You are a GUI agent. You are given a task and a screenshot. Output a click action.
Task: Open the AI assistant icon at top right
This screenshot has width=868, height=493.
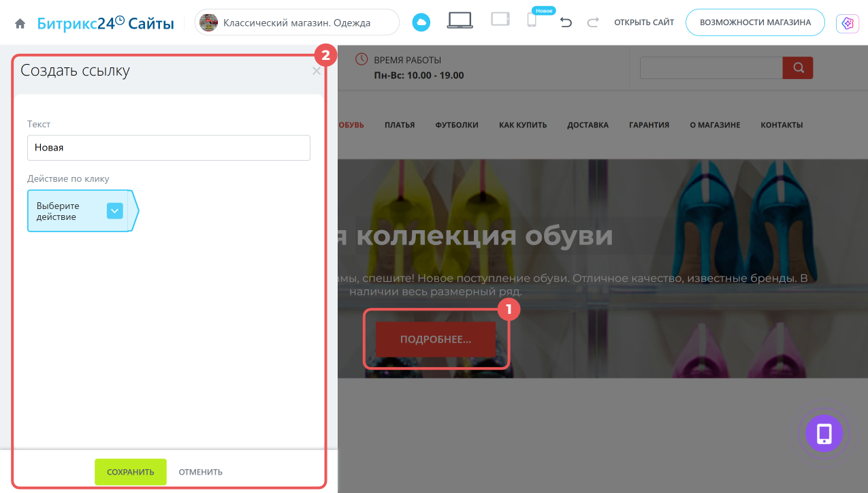coord(847,23)
